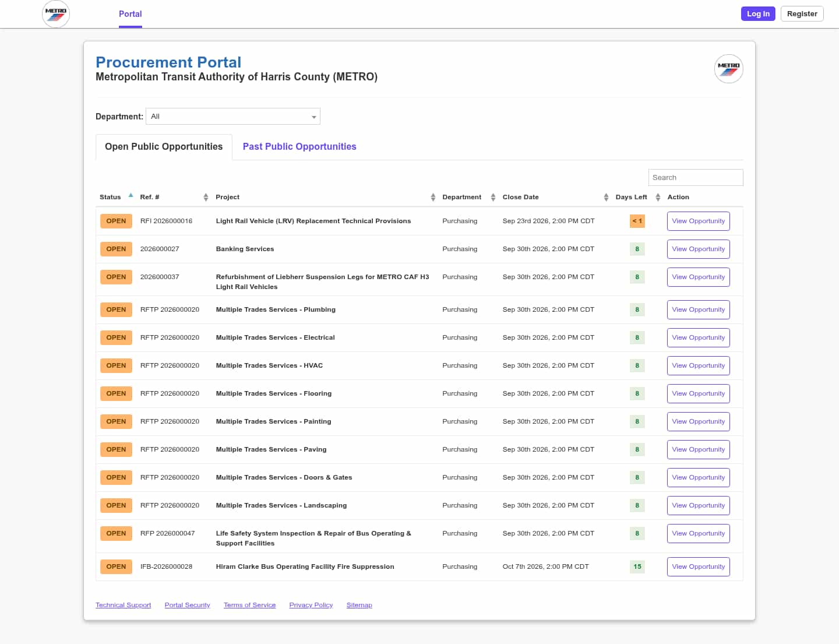Screen dimensions: 839x644
Task: View Opportunity for Hiram Clarke Fire Suppression
Action: (x=699, y=567)
